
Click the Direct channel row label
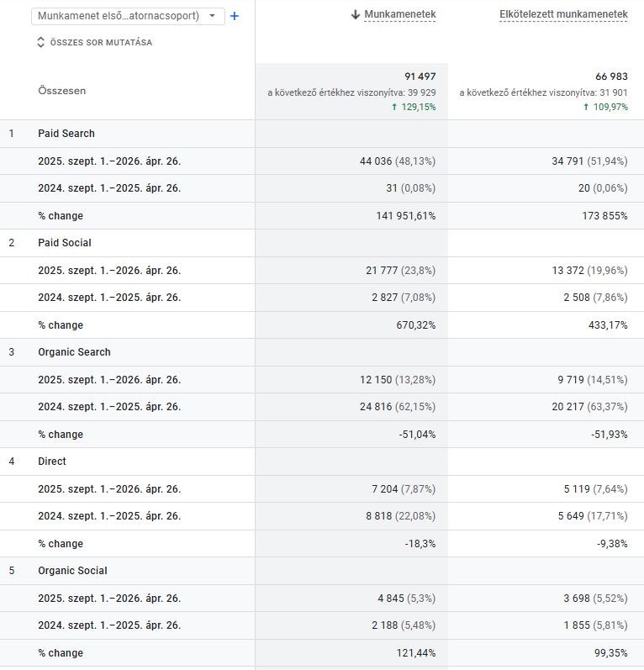click(52, 462)
